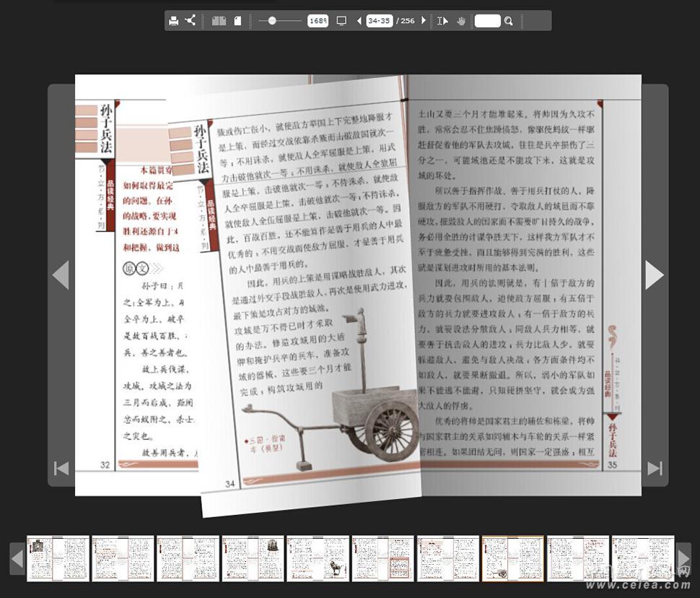700x598 pixels.
Task: Flip to previous page with the large left arrow
Action: [x=61, y=274]
